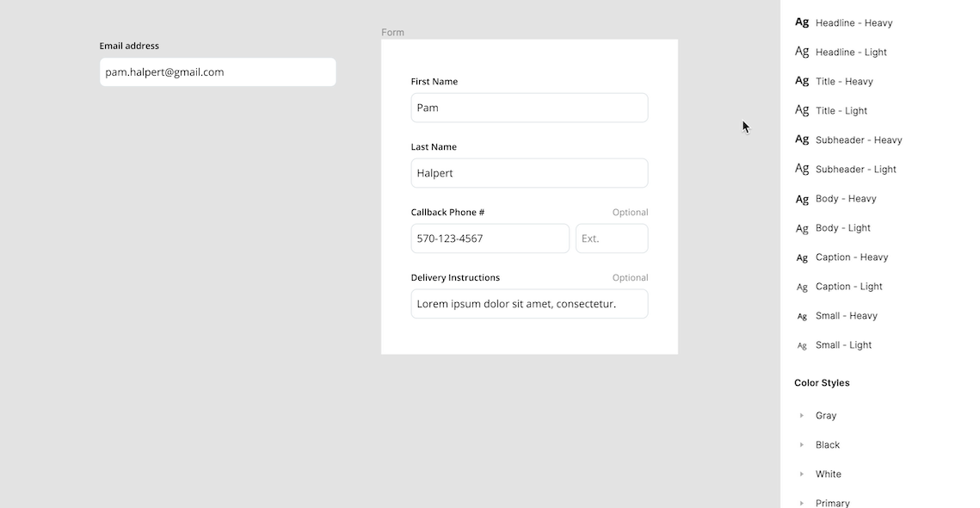980x508 pixels.
Task: Click Optional text beside Callback Phone #
Action: [630, 213]
